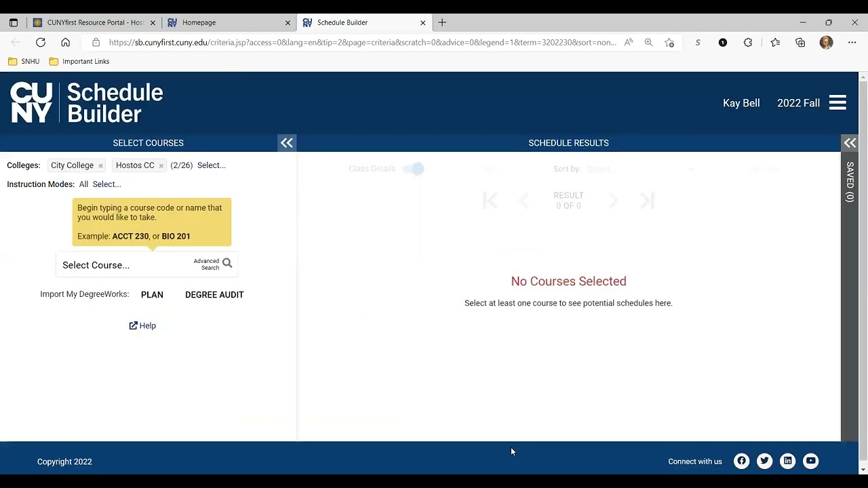The height and width of the screenshot is (488, 868).
Task: Add this page to favorites
Action: [669, 43]
